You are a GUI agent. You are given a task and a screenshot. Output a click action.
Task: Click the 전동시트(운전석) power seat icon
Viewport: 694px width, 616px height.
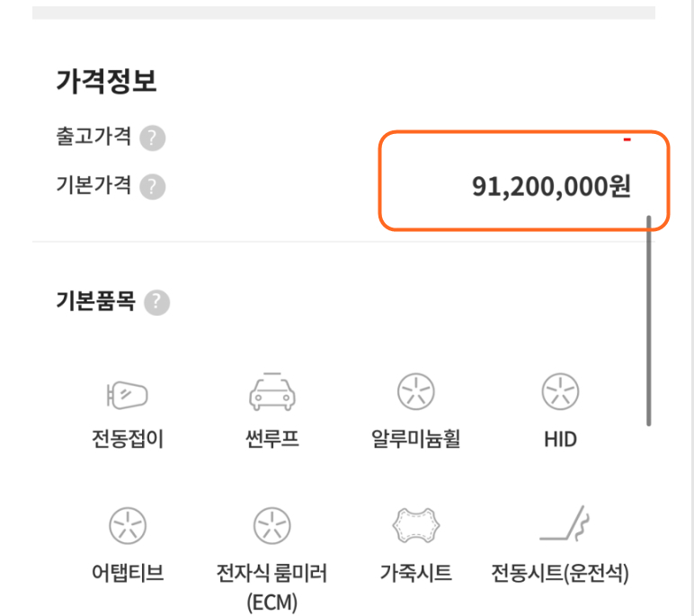tap(560, 524)
